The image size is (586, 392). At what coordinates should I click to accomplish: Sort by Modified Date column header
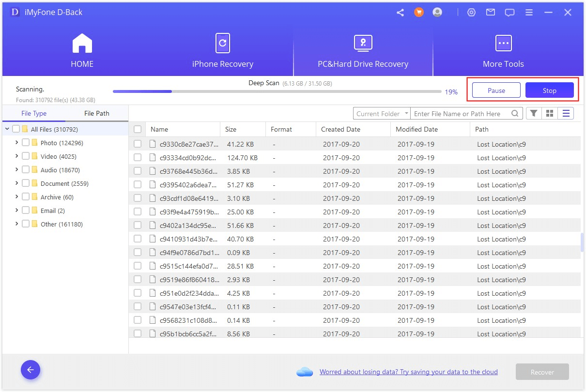[x=430, y=129]
